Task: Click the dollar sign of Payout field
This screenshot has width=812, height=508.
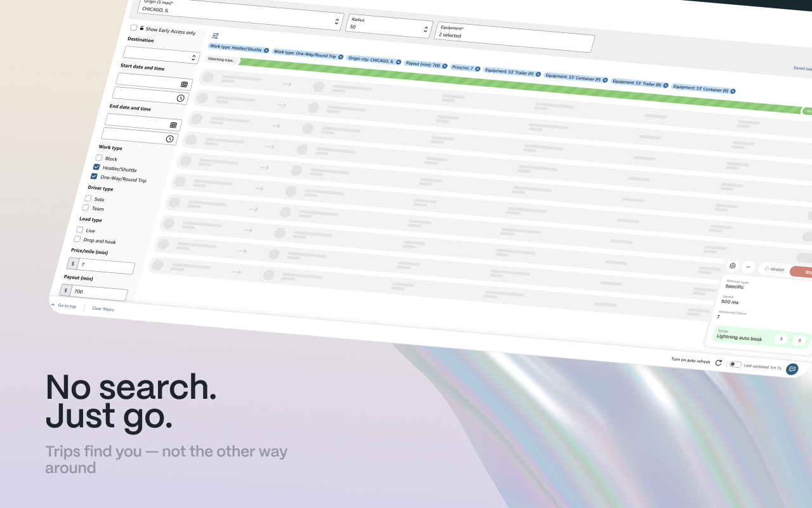Action: coord(65,290)
